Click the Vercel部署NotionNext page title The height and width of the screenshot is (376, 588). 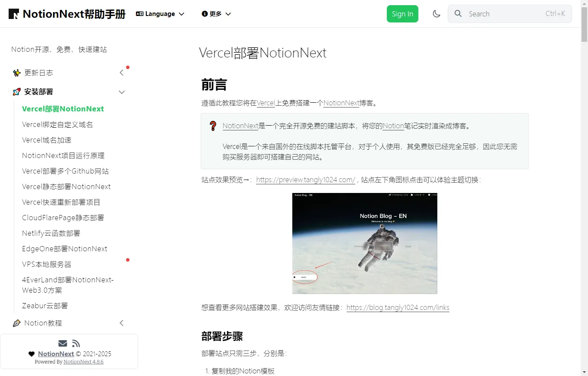(x=262, y=53)
